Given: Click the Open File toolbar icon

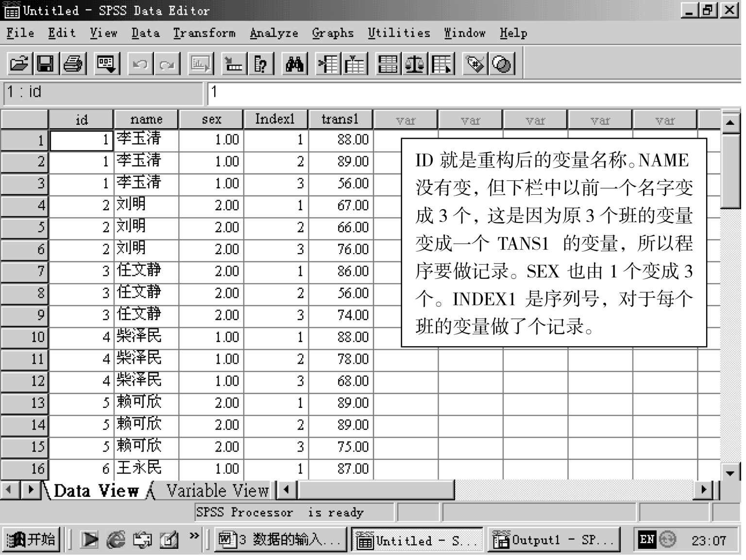Looking at the screenshot, I should (x=19, y=64).
